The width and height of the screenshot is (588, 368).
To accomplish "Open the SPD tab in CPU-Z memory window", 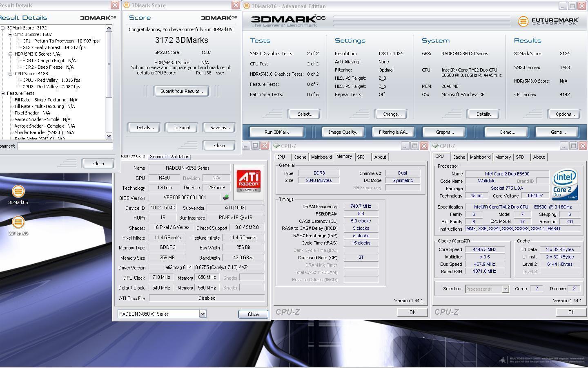I will pos(361,157).
